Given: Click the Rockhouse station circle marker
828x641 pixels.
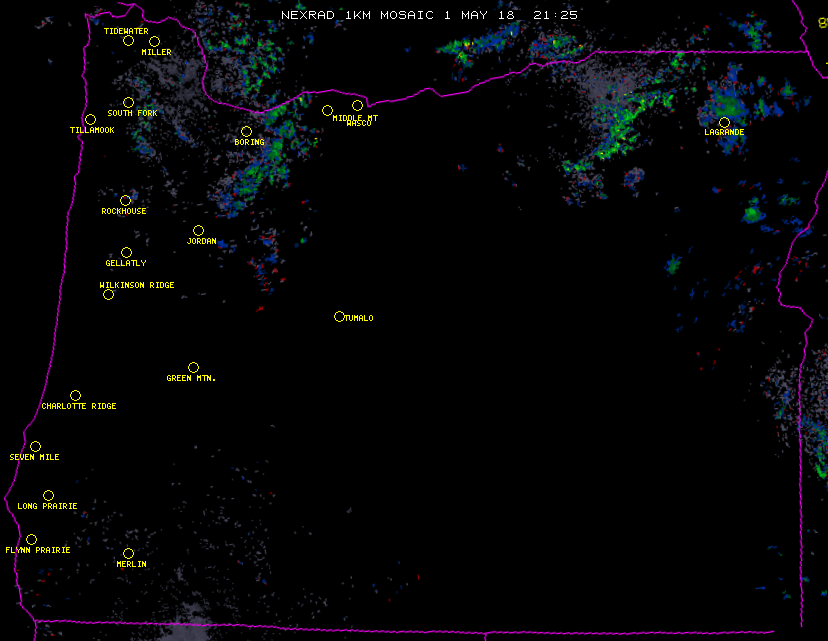Looking at the screenshot, I should click(x=125, y=200).
